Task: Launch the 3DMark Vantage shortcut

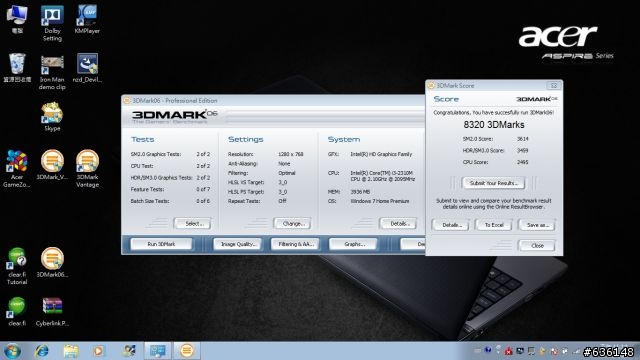Action: 87,169
